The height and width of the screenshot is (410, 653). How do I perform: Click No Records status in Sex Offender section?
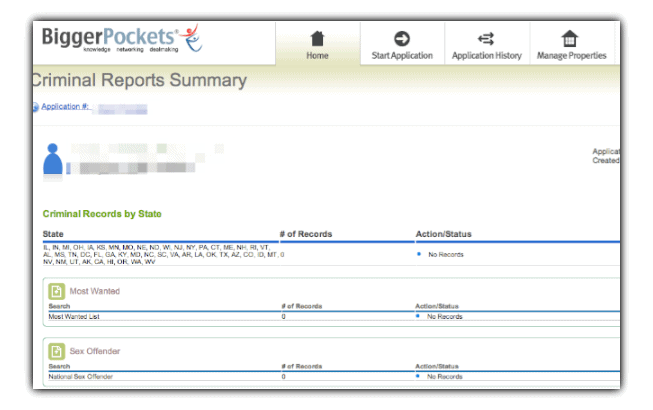[x=445, y=377]
